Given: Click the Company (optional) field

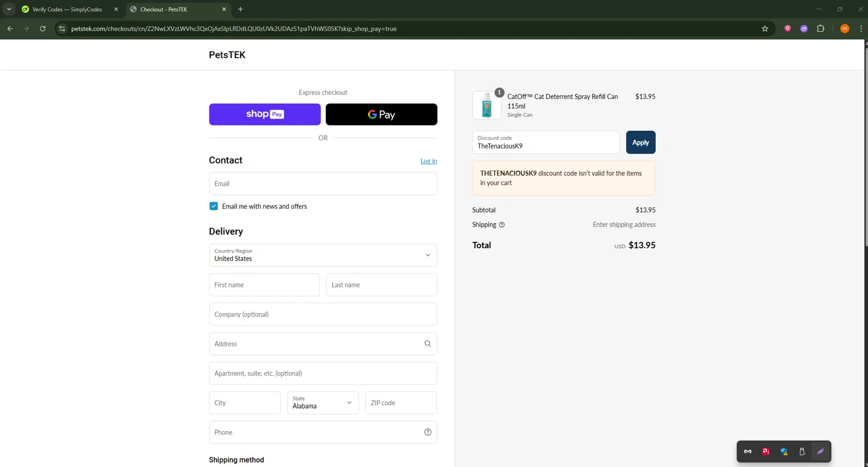Looking at the screenshot, I should tap(323, 314).
